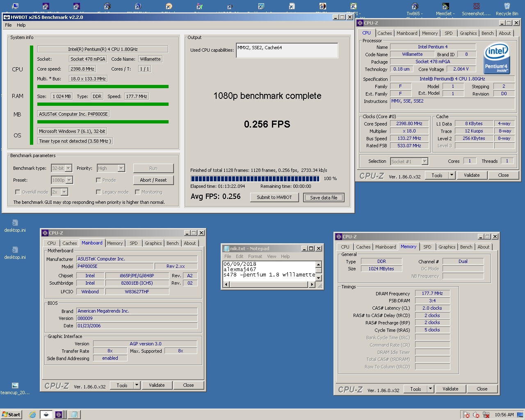Click Close in CPU-Z Mainboard window
This screenshot has height=420, width=525.
point(188,385)
